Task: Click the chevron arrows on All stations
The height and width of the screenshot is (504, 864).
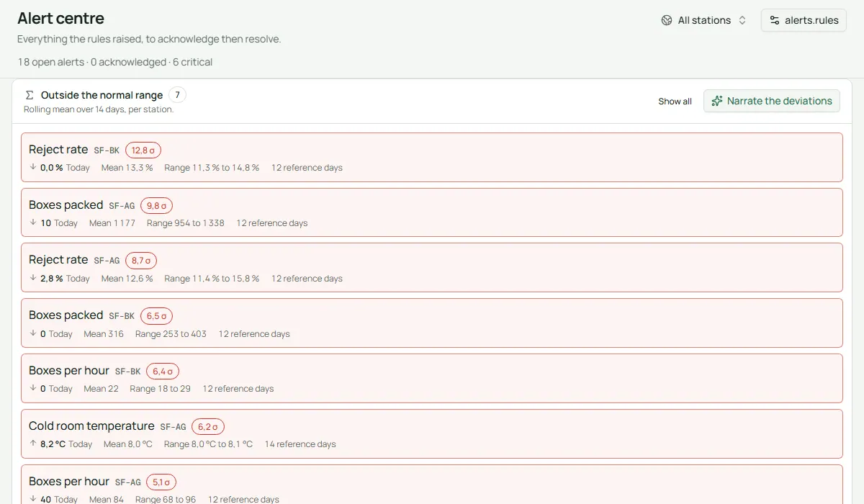Action: point(742,20)
